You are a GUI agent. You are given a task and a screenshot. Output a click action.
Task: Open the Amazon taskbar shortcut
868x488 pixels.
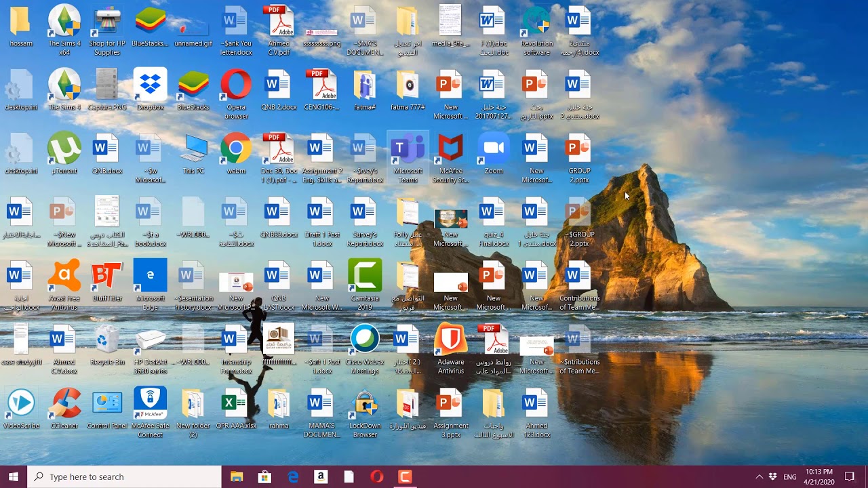[321, 476]
